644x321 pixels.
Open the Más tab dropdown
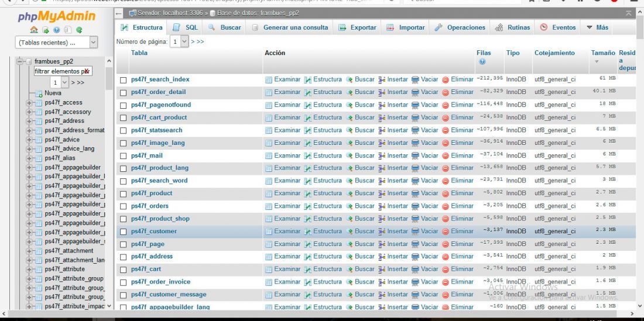pos(597,27)
